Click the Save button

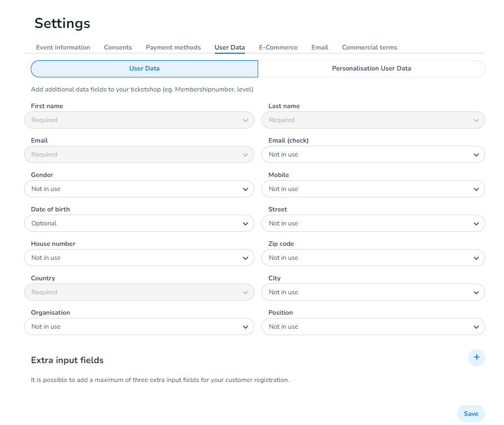[471, 414]
